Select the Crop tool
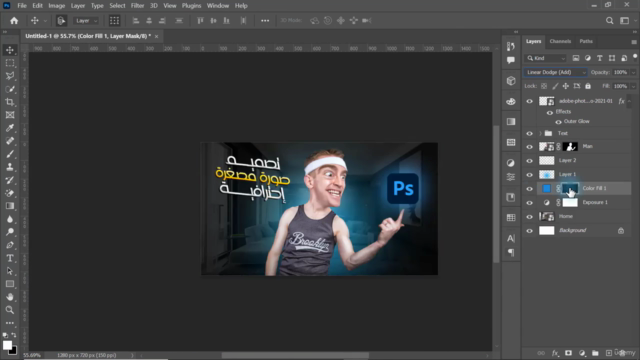The width and height of the screenshot is (640, 360). click(x=10, y=102)
